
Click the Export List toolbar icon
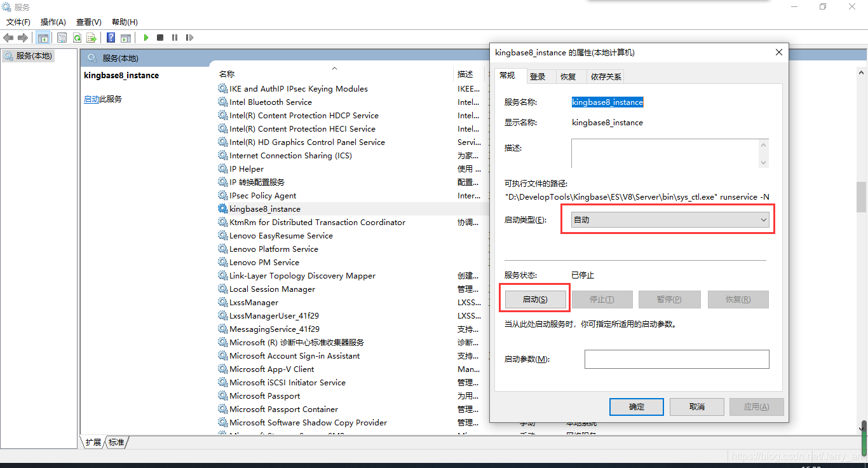point(92,38)
